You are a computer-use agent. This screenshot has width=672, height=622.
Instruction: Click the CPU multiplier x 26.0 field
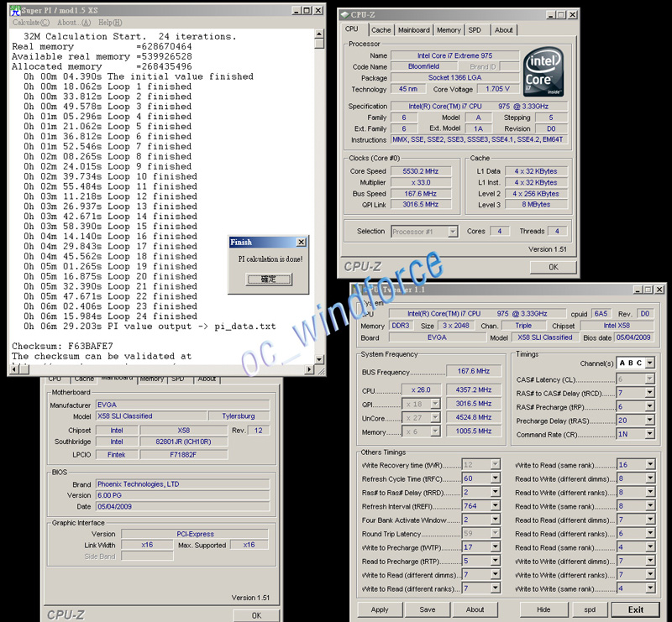[x=421, y=389]
